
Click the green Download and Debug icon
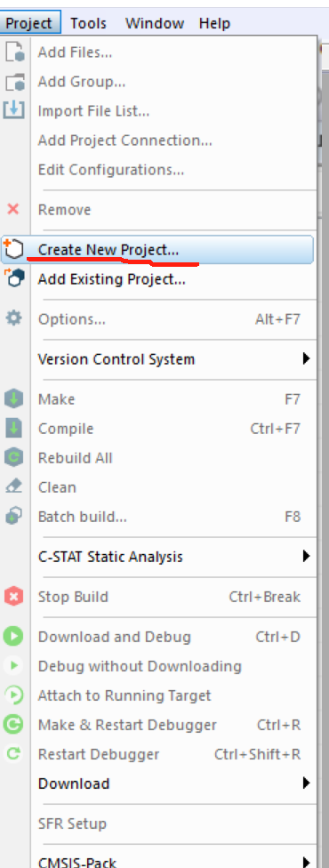click(x=13, y=637)
